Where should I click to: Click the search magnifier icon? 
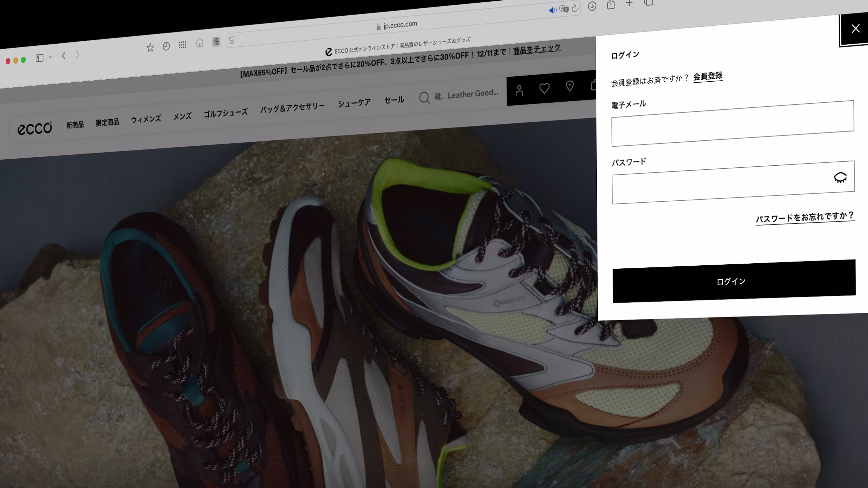[424, 98]
